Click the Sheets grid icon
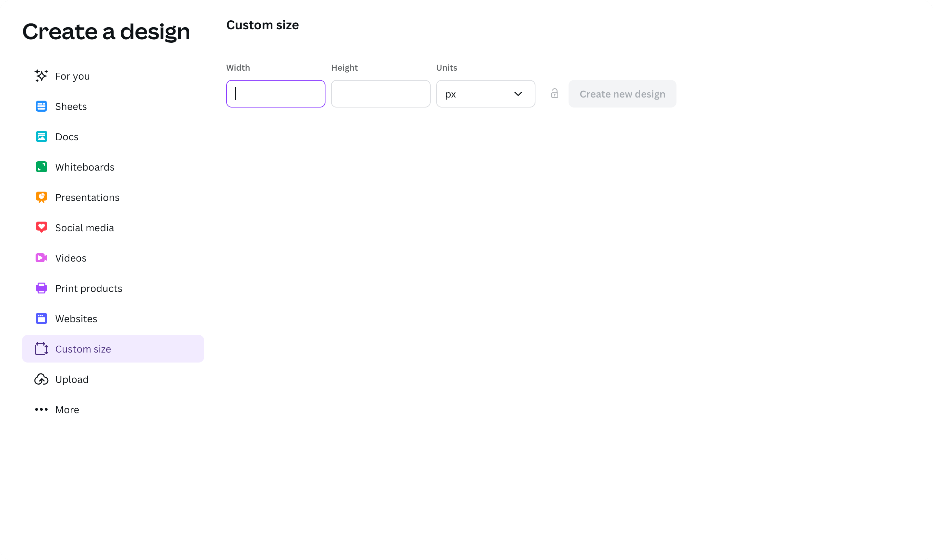The width and height of the screenshot is (933, 560). pyautogui.click(x=41, y=106)
